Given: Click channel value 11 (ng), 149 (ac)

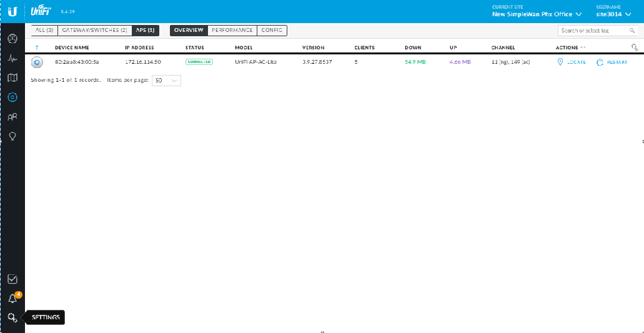Looking at the screenshot, I should click(510, 62).
